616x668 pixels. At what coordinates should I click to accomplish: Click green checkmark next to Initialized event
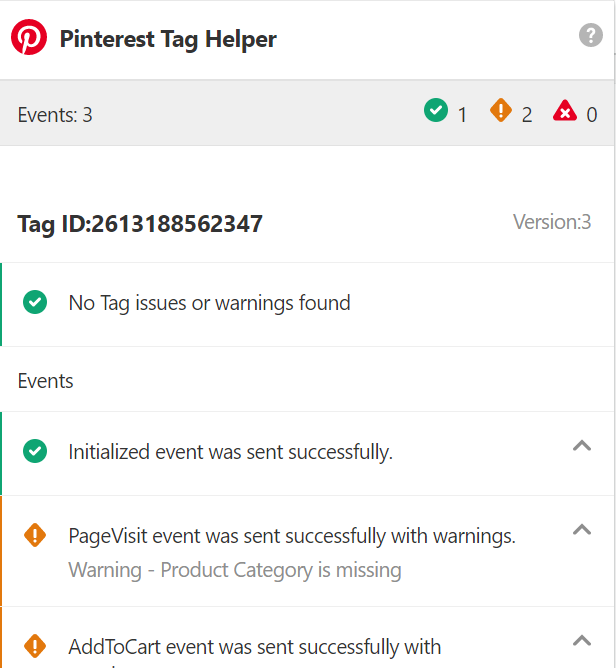click(35, 452)
